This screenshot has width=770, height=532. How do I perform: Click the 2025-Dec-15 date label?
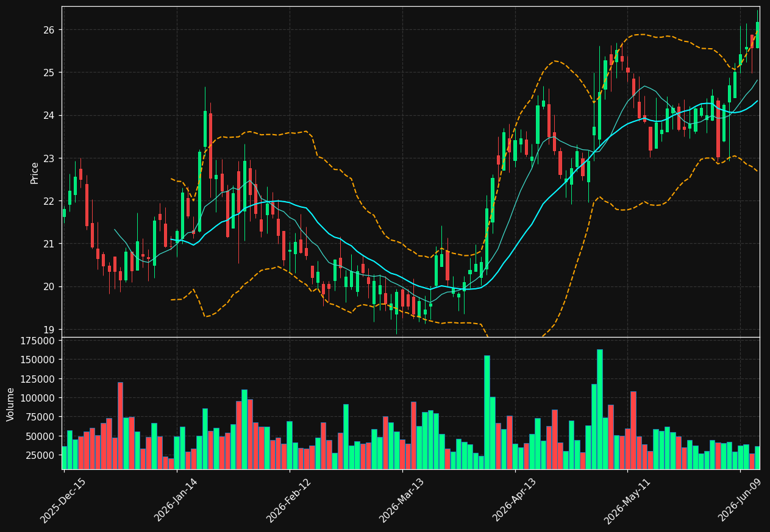63,500
